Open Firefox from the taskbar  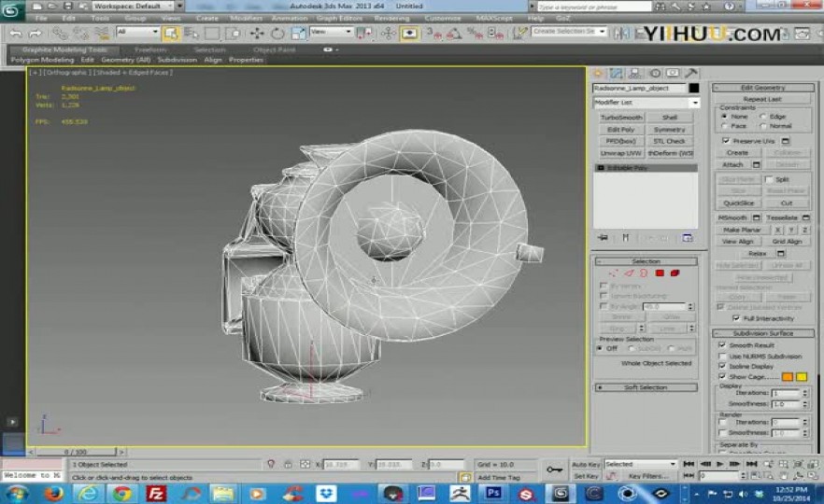(53, 494)
